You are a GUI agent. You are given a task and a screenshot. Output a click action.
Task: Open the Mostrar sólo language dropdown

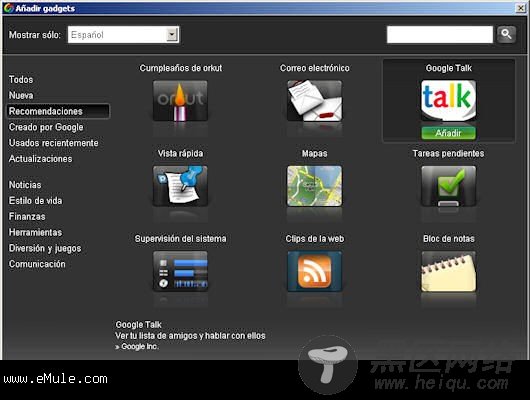tap(123, 34)
